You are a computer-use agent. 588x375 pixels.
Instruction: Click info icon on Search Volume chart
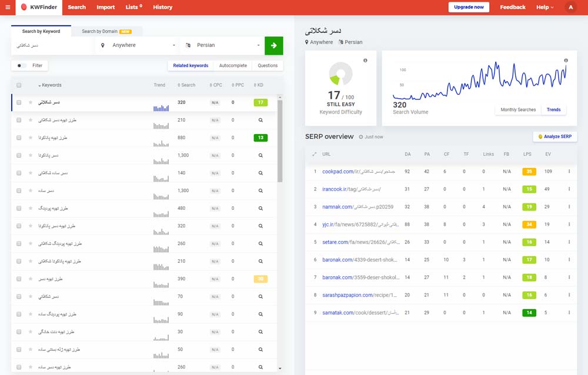[x=566, y=61]
